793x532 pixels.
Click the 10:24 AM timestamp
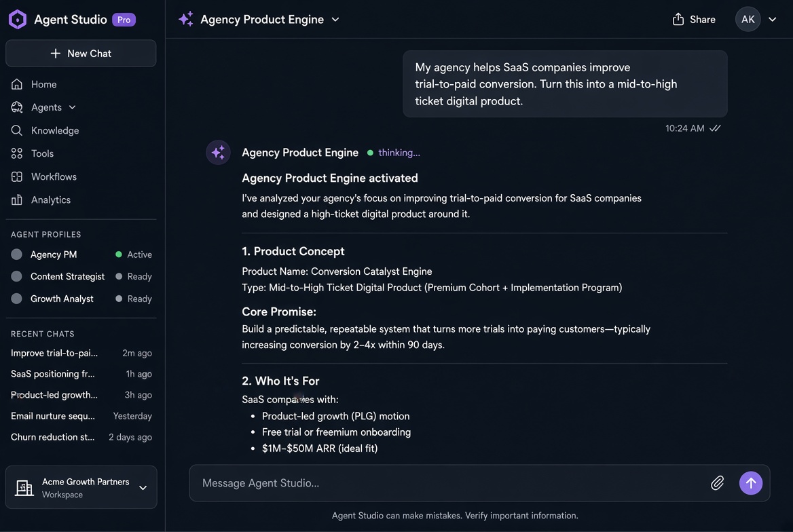(x=685, y=128)
